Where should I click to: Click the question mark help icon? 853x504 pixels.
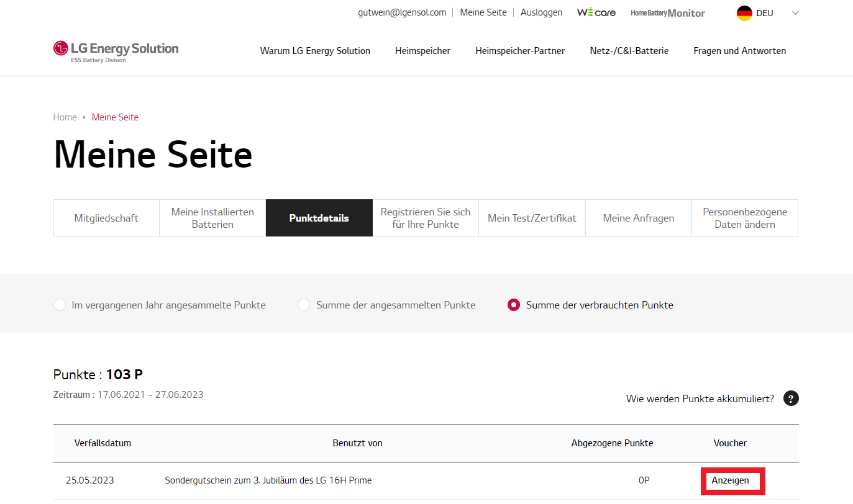click(x=791, y=398)
